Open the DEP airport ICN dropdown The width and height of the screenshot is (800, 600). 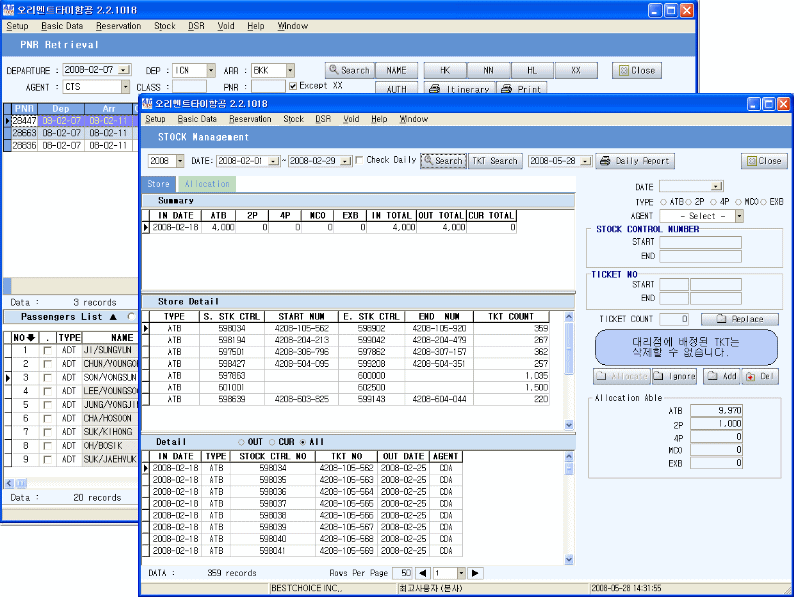pyautogui.click(x=211, y=70)
